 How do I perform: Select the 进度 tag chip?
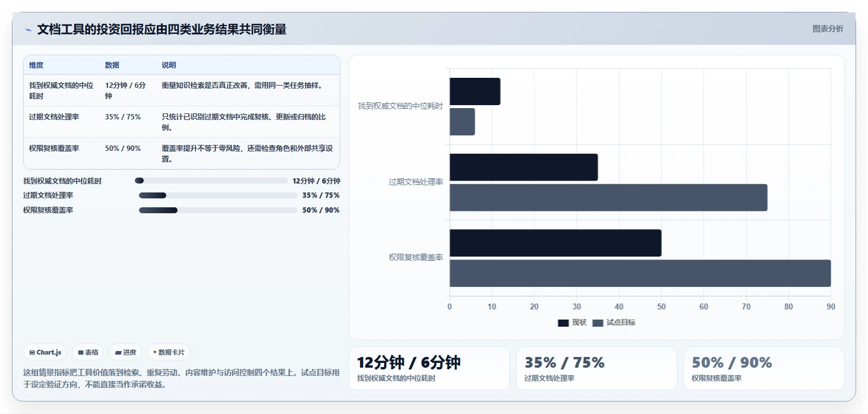pyautogui.click(x=125, y=352)
